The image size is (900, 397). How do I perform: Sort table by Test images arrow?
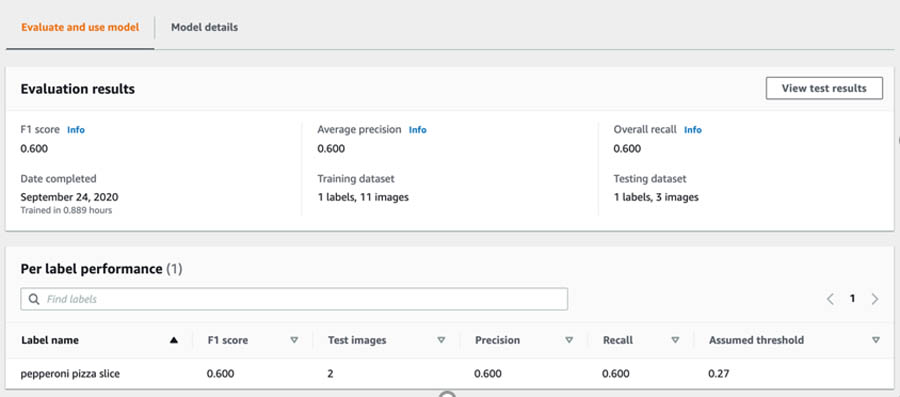(441, 340)
